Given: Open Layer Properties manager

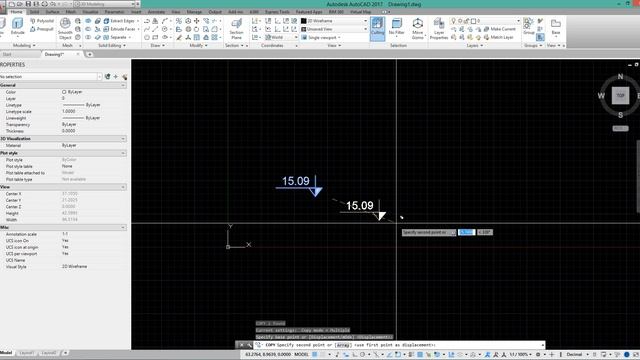Looking at the screenshot, I should tap(439, 29).
